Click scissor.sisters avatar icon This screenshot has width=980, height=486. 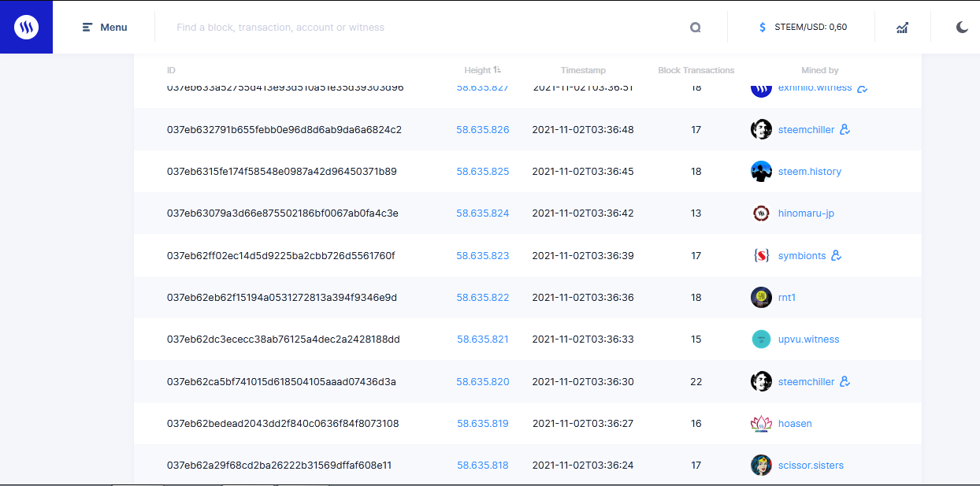coord(761,466)
